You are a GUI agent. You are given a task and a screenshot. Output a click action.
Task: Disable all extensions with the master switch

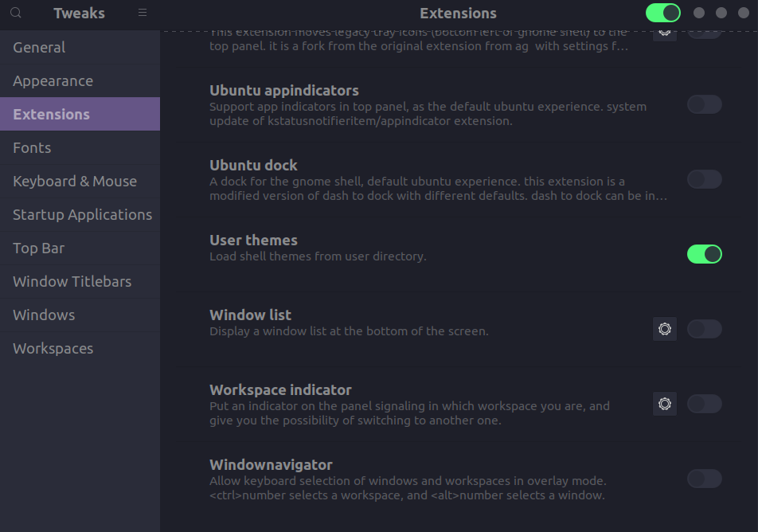(662, 13)
